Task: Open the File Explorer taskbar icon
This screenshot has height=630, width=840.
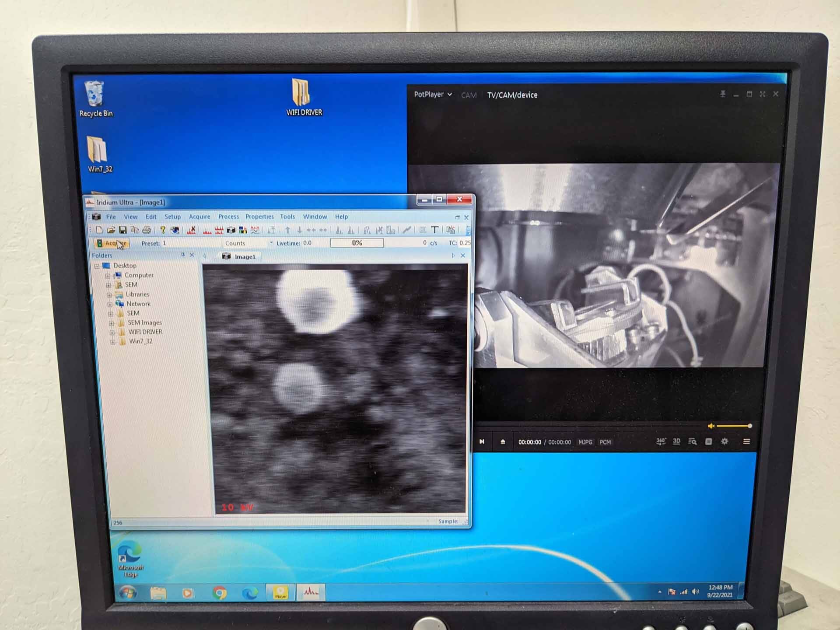Action: [x=158, y=593]
